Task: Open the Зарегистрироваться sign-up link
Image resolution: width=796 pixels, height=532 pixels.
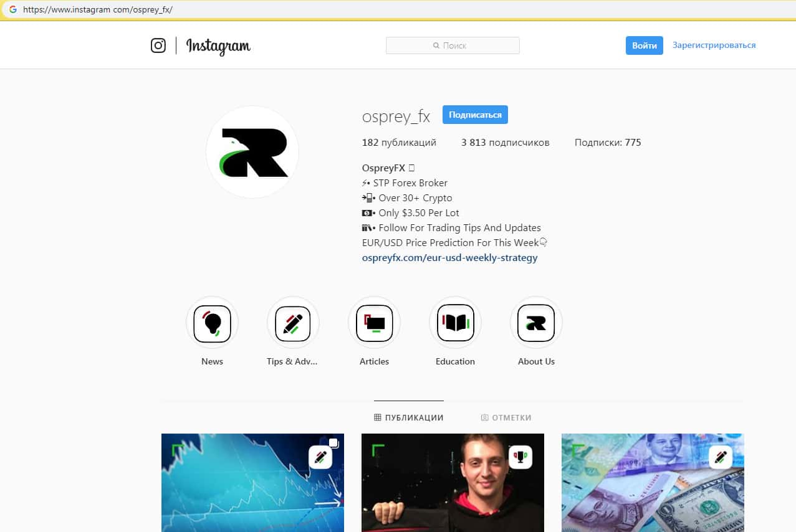Action: 714,45
